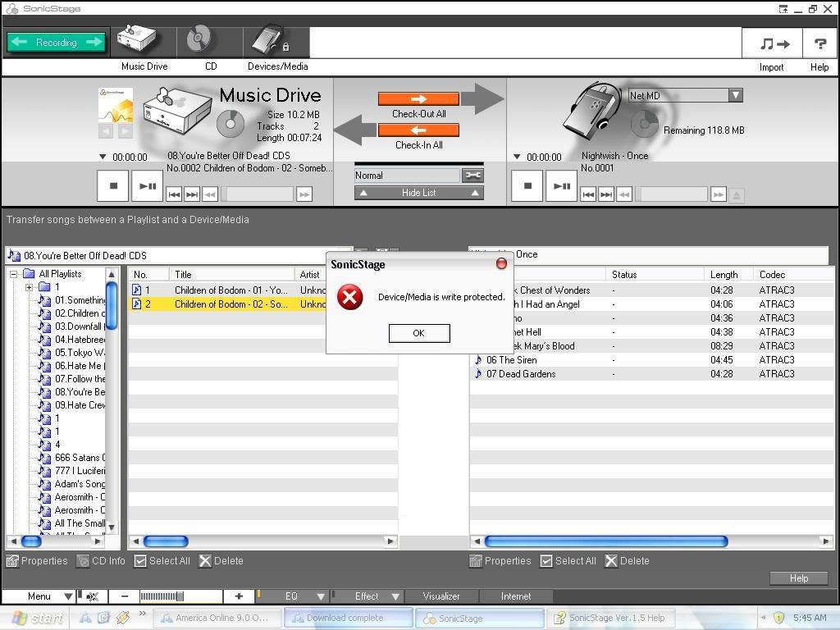840x630 pixels.
Task: Click the Recording mode button
Action: [57, 43]
